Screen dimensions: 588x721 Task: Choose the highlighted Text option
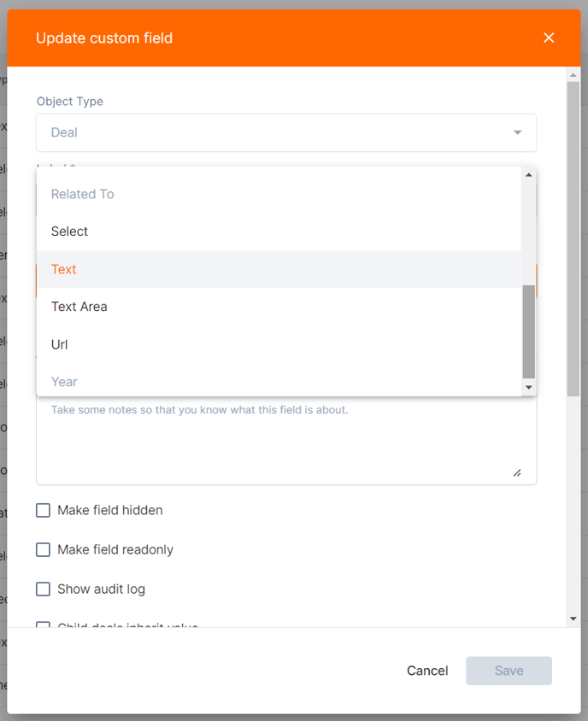point(279,269)
